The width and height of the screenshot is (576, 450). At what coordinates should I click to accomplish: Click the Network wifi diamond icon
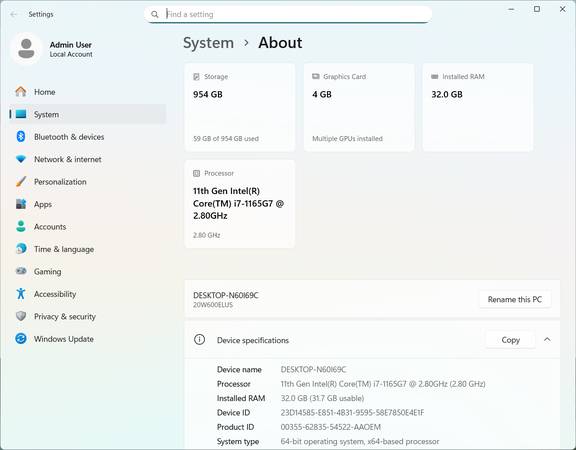pyautogui.click(x=21, y=159)
